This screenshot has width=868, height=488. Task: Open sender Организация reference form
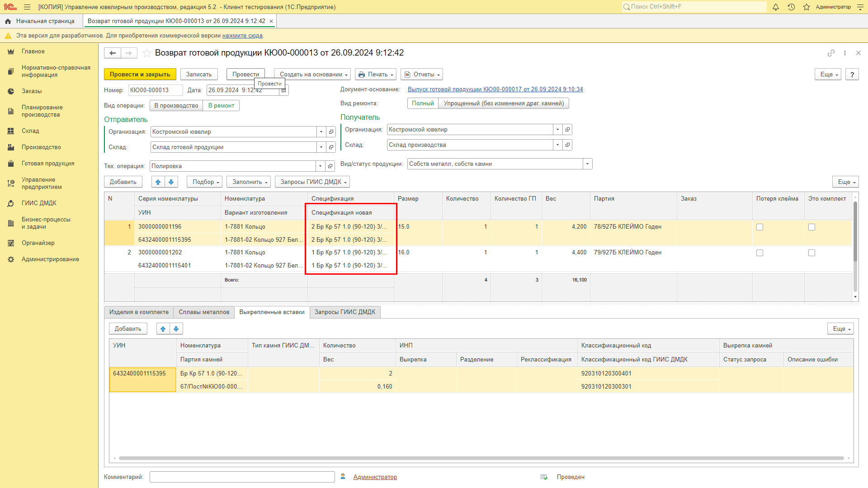pos(331,132)
